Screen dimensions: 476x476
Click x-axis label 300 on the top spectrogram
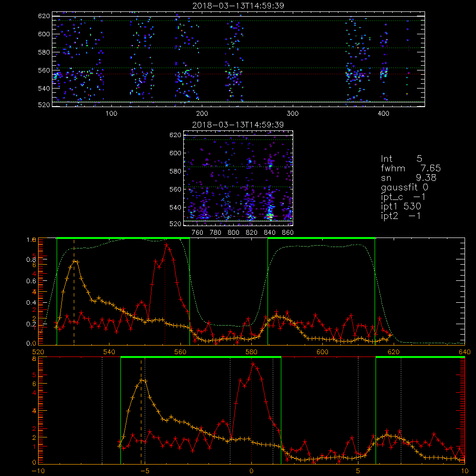pos(293,114)
